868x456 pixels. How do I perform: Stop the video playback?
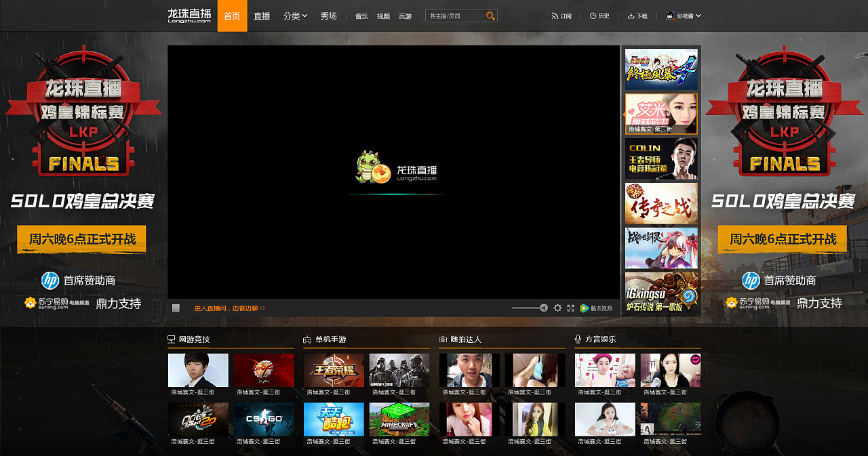(x=176, y=308)
